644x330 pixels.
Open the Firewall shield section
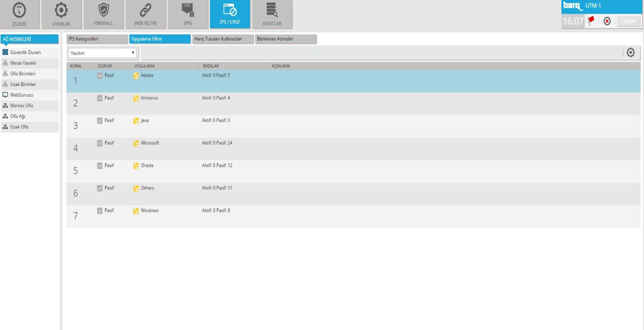coord(104,14)
